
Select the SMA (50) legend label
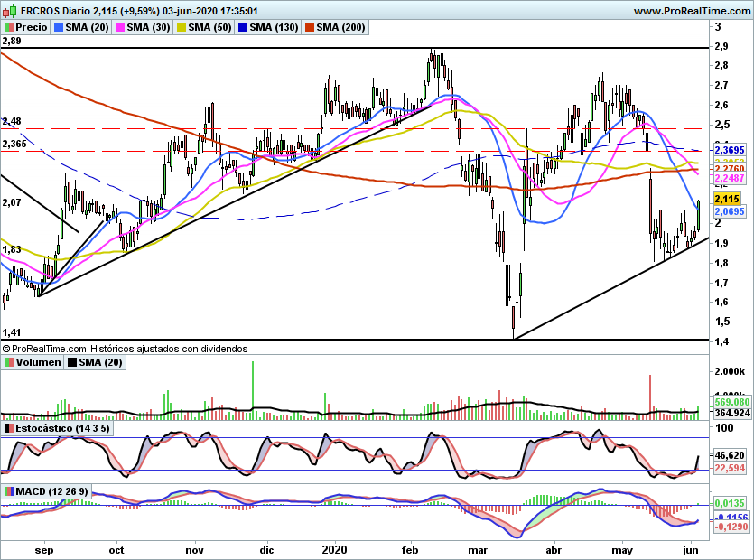210,27
